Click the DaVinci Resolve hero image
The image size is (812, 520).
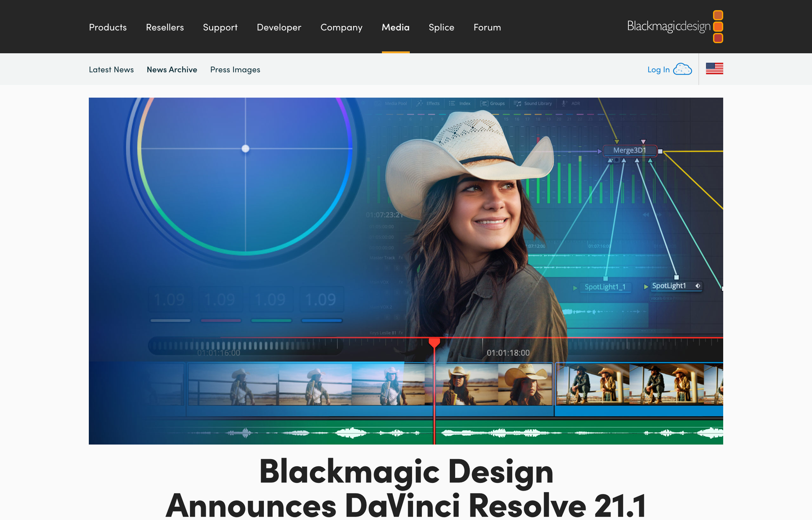pyautogui.click(x=406, y=271)
